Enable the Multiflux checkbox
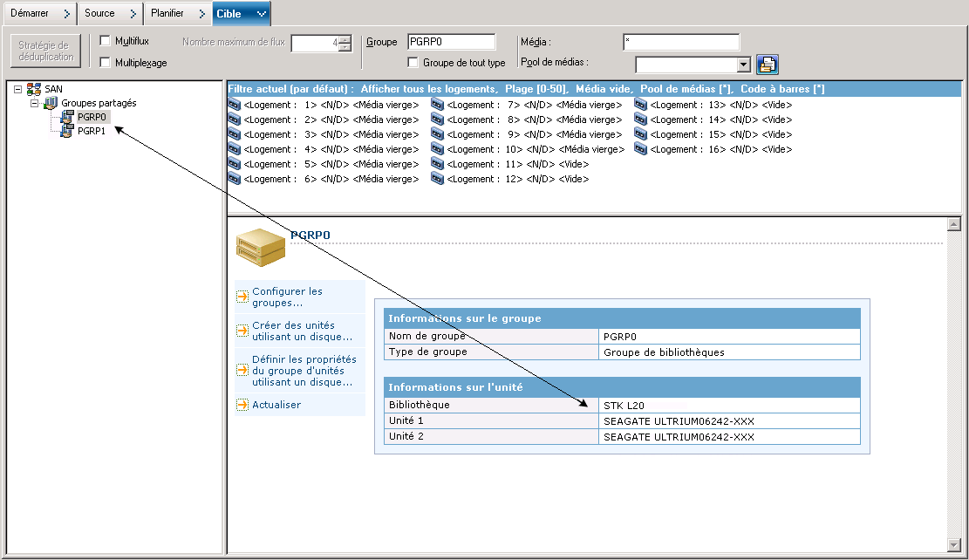This screenshot has width=969, height=560. tap(106, 41)
